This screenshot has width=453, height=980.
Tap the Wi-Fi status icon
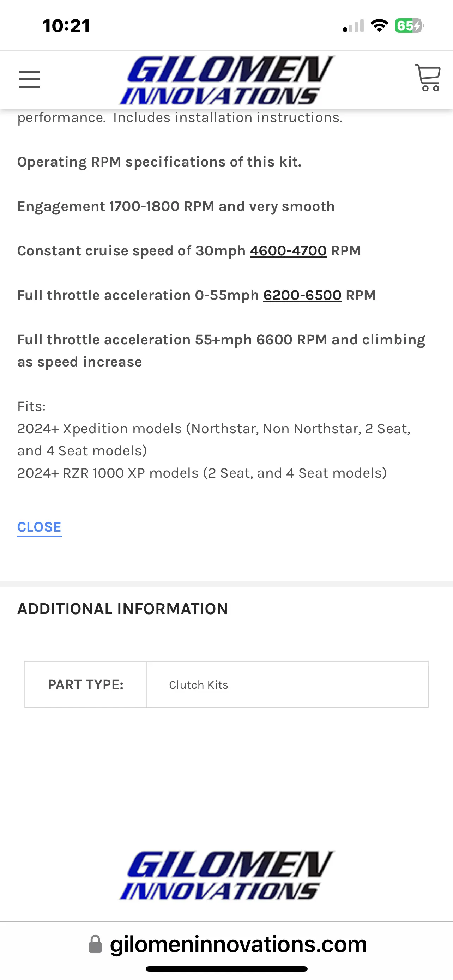tap(379, 26)
